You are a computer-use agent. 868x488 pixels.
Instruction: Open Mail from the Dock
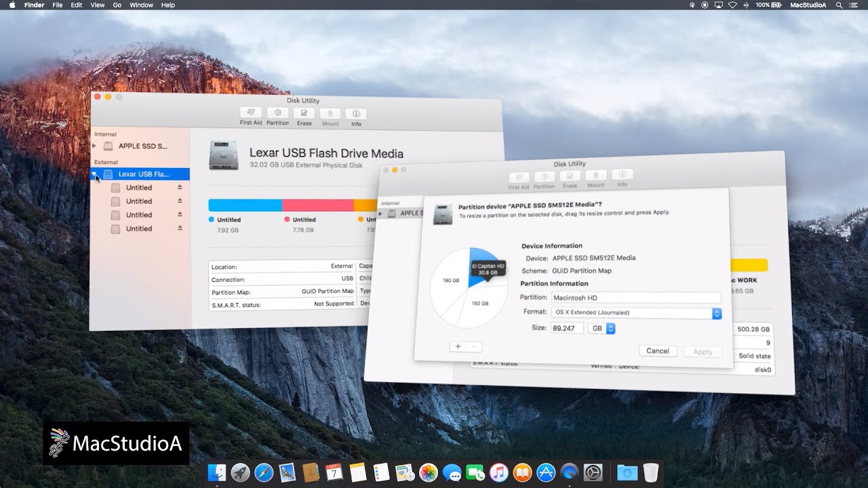pyautogui.click(x=288, y=472)
